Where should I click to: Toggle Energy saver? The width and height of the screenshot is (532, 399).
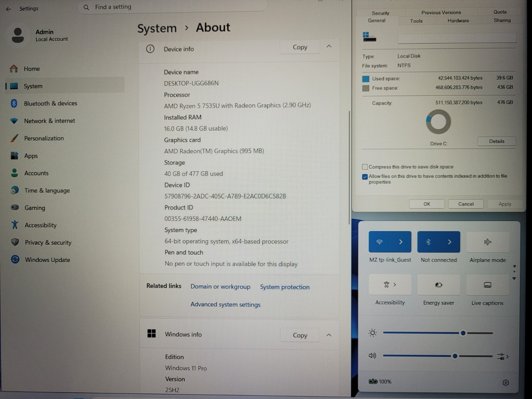[439, 285]
